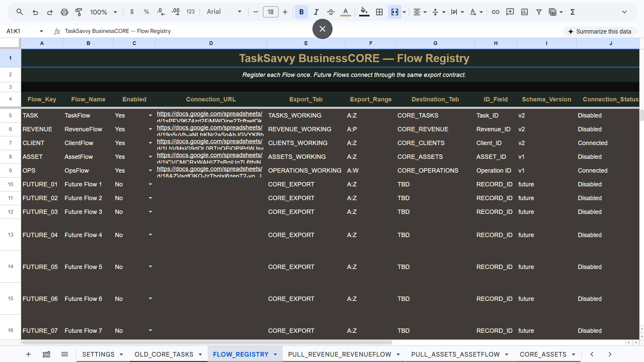Open text rotation dropdown
Viewport: 644px width, 362px height.
476,12
